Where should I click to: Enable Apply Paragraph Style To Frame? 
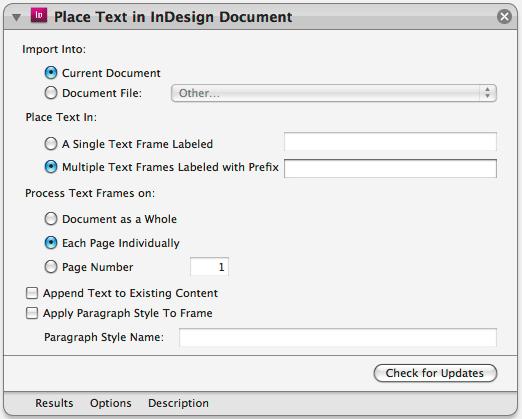click(x=32, y=313)
